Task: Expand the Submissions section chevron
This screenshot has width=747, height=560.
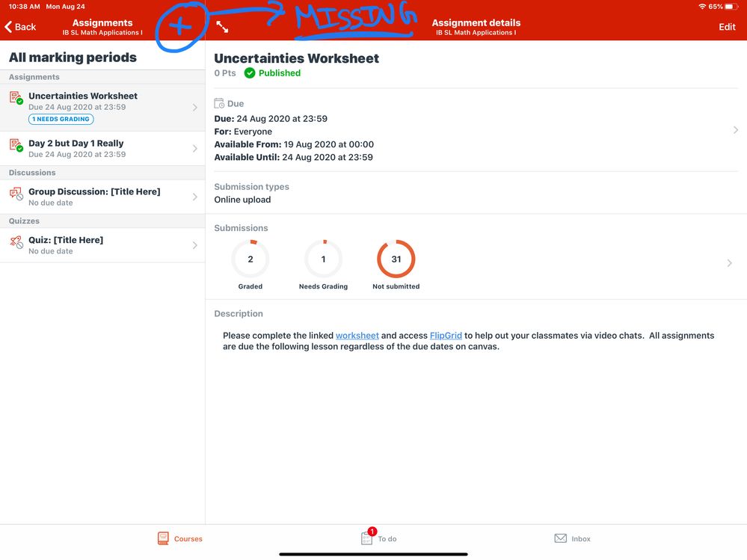Action: point(730,263)
